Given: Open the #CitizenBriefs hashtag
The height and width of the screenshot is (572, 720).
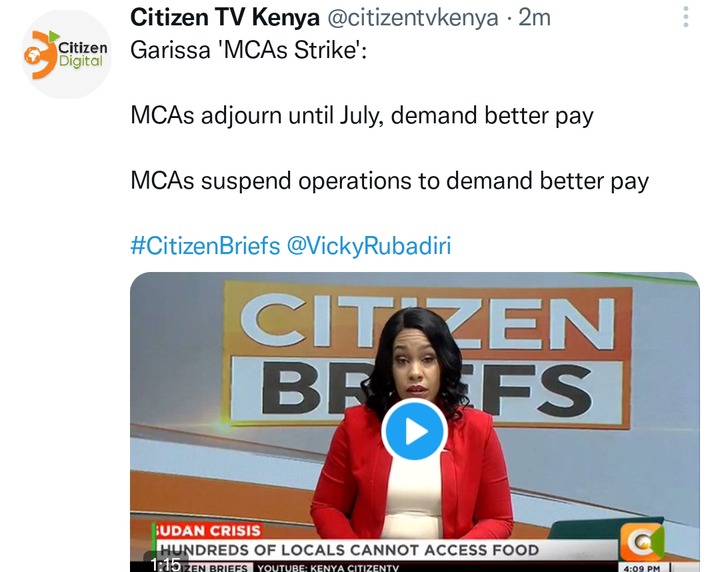Looking at the screenshot, I should (205, 246).
